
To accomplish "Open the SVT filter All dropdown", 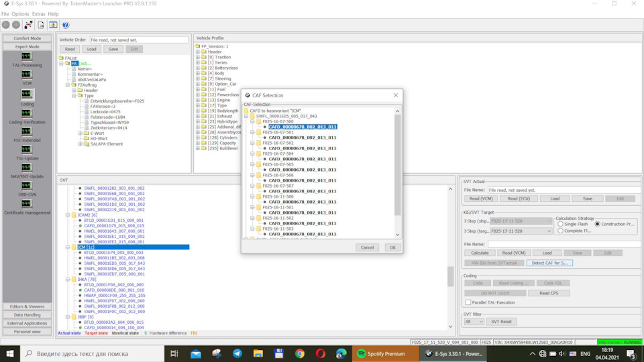I will [474, 321].
